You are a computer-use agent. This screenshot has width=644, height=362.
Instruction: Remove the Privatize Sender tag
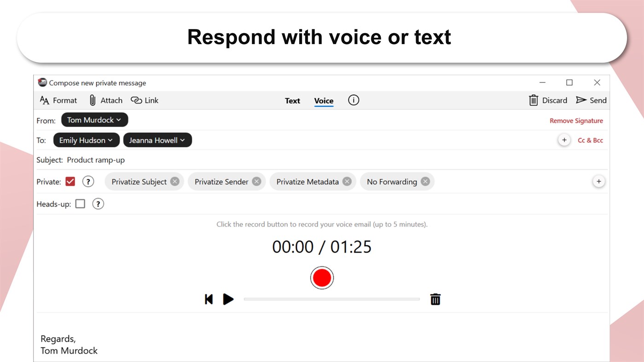[x=256, y=181]
